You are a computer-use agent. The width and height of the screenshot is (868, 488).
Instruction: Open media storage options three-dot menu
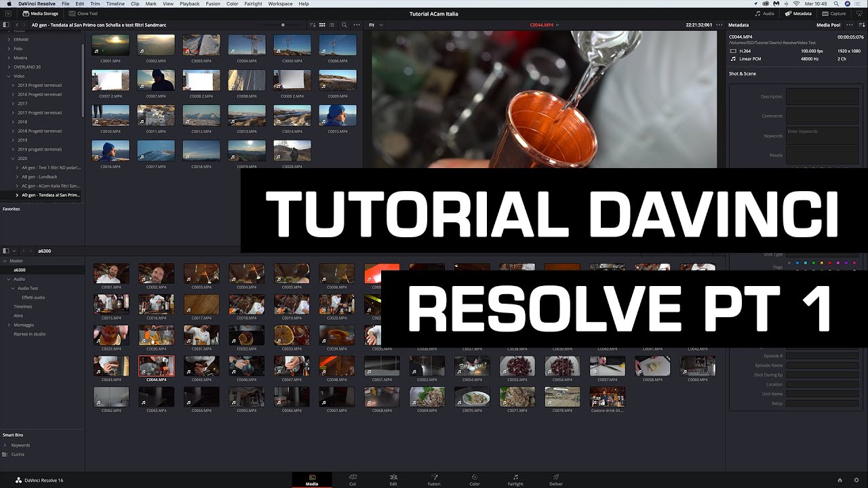coord(357,25)
